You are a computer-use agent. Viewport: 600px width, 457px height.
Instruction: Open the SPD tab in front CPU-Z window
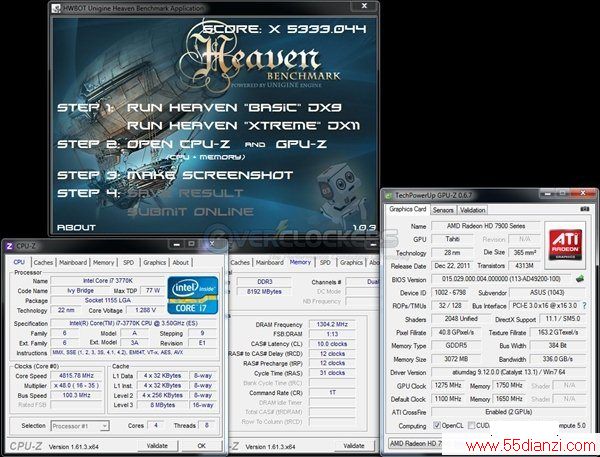pos(129,263)
